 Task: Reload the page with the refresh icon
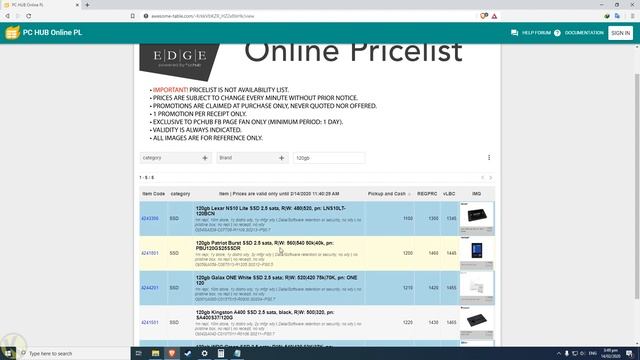pyautogui.click(x=29, y=16)
